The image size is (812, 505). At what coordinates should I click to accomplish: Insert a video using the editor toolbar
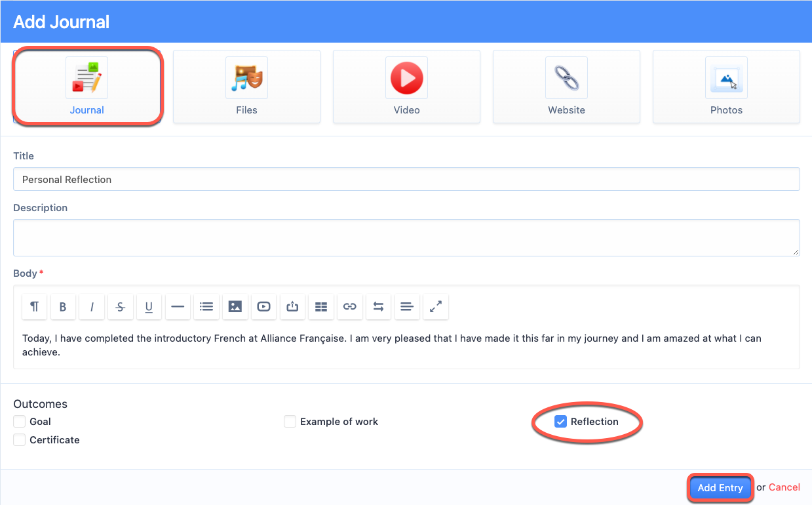263,306
